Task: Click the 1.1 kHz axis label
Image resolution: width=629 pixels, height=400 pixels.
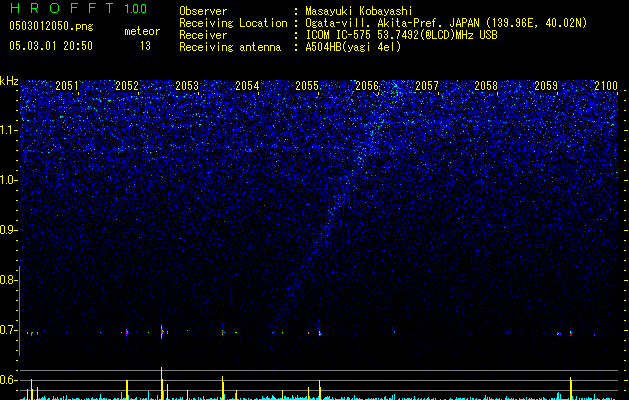Action: (9, 130)
